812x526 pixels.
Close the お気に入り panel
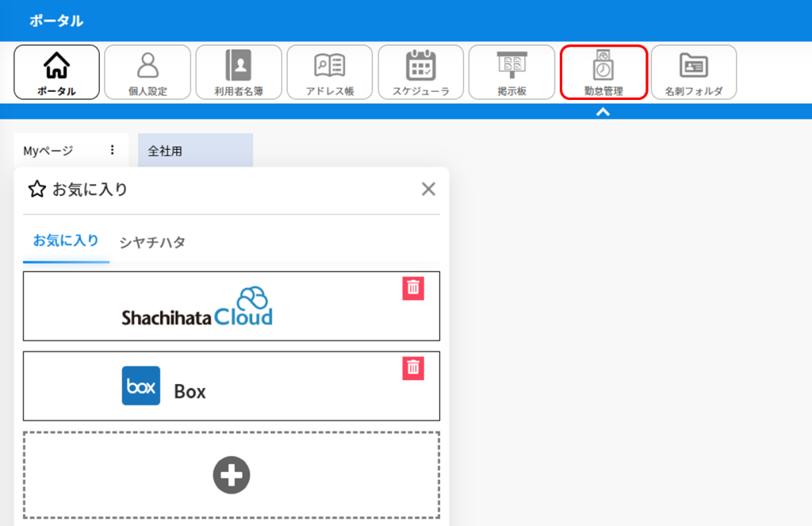pyautogui.click(x=428, y=189)
